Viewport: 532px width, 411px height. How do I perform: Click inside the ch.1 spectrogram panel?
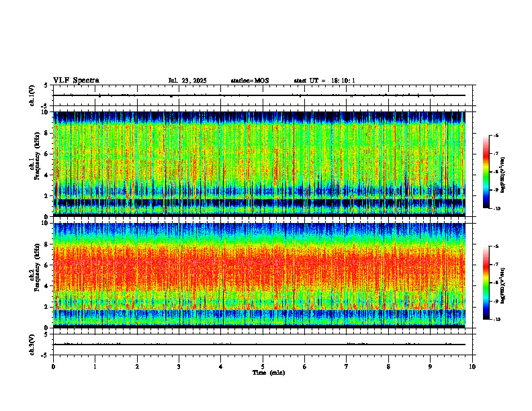[x=259, y=164]
